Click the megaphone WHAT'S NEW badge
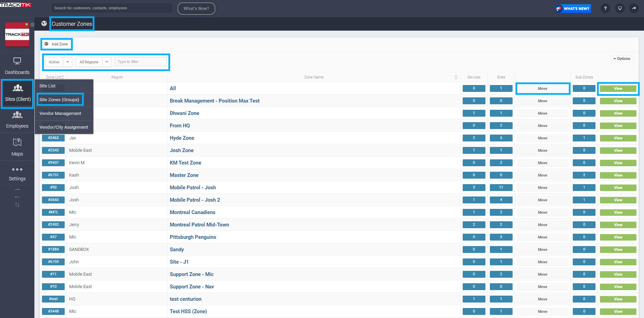Viewport: 644px width, 318px height. (x=573, y=9)
